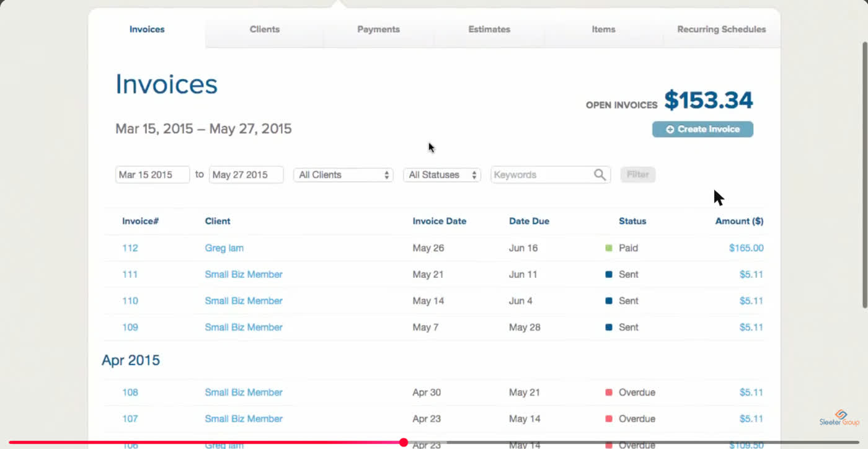Open invoice number 108
The image size is (868, 449).
point(130,393)
